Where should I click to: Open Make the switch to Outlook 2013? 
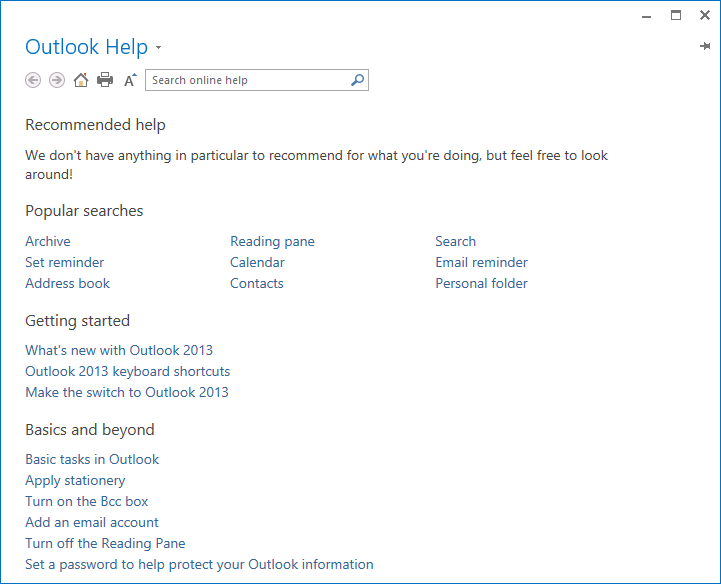[x=127, y=392]
